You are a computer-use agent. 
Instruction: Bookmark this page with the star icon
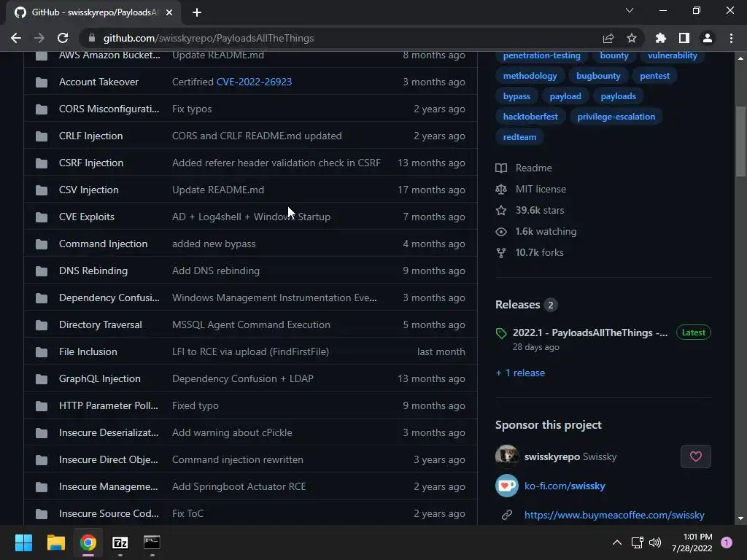pyautogui.click(x=632, y=38)
